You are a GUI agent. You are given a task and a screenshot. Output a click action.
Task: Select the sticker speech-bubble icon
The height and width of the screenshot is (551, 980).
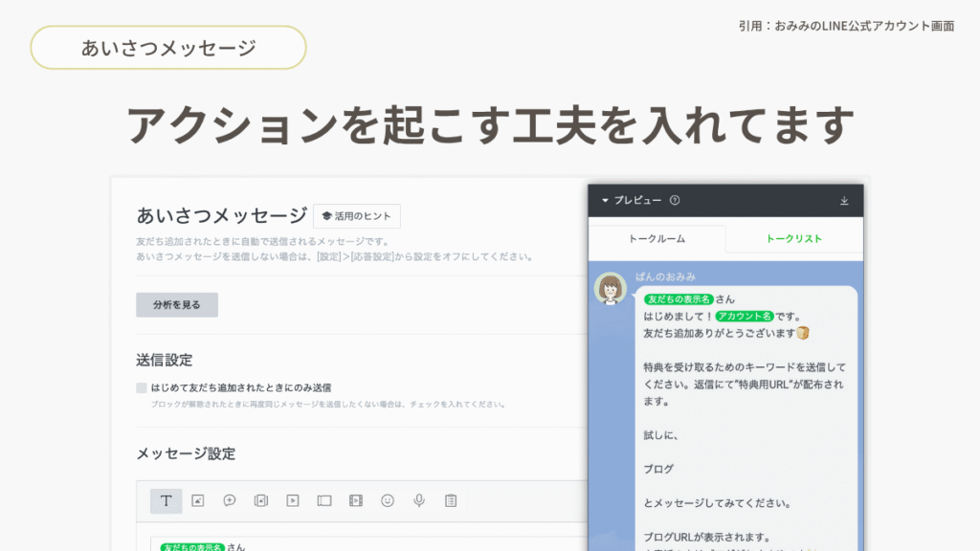pos(229,500)
